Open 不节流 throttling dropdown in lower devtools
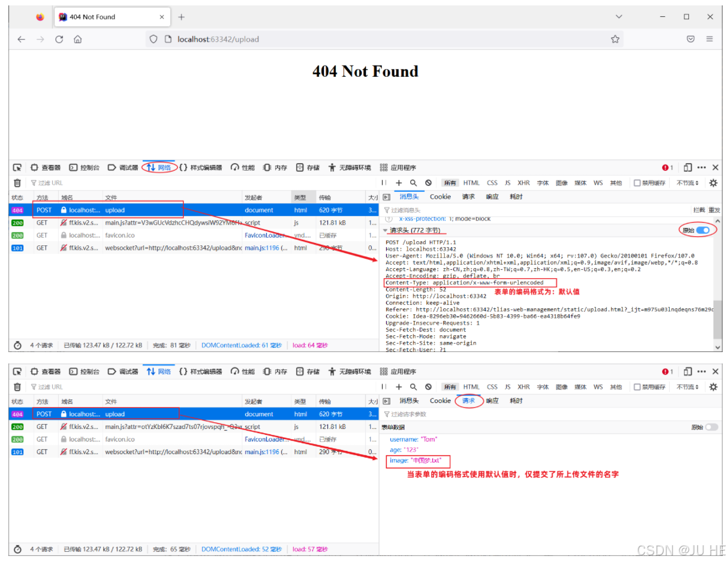This screenshot has height=562, width=728. [x=687, y=387]
